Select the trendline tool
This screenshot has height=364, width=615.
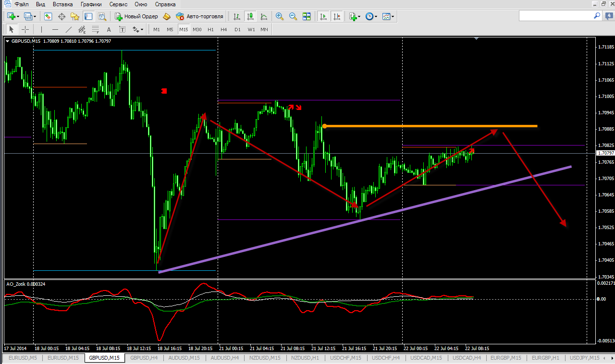click(x=68, y=29)
